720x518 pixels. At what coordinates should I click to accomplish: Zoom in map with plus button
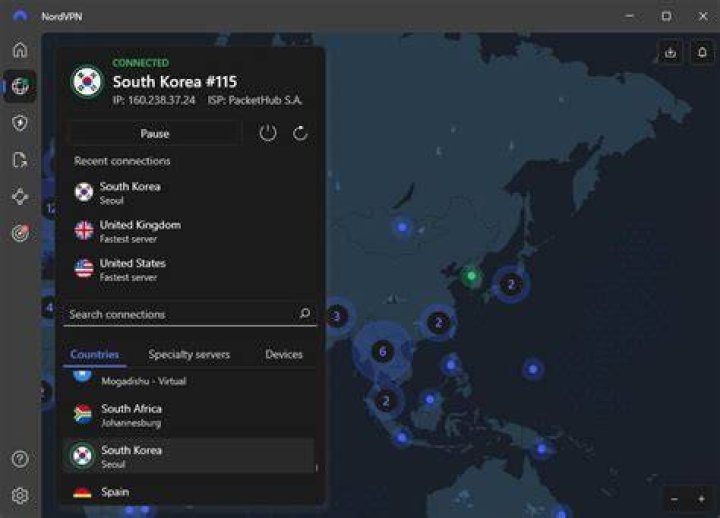701,499
